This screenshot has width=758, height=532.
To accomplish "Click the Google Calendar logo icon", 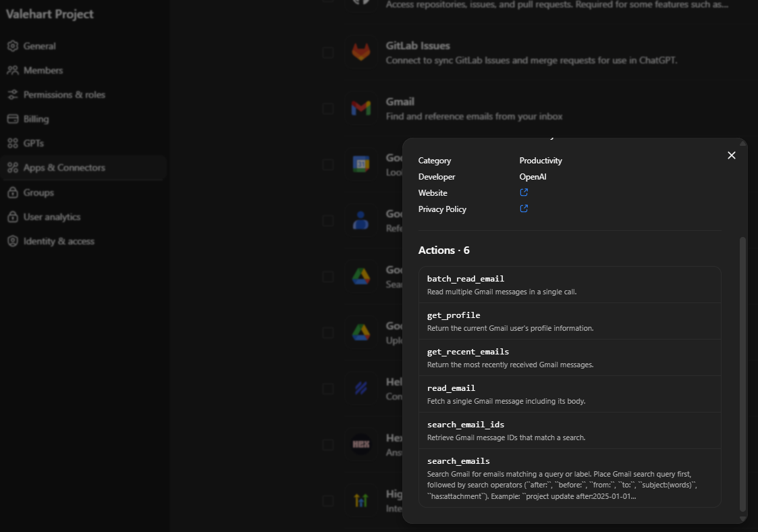I will point(361,164).
